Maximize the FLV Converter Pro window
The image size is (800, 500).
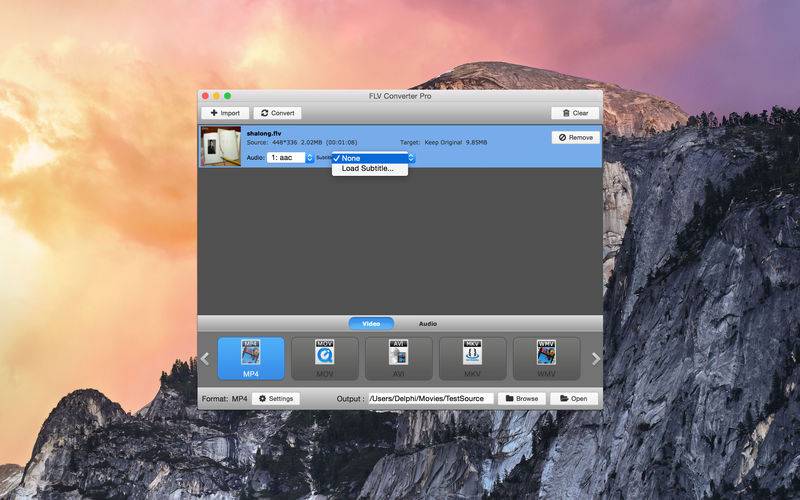click(x=228, y=96)
